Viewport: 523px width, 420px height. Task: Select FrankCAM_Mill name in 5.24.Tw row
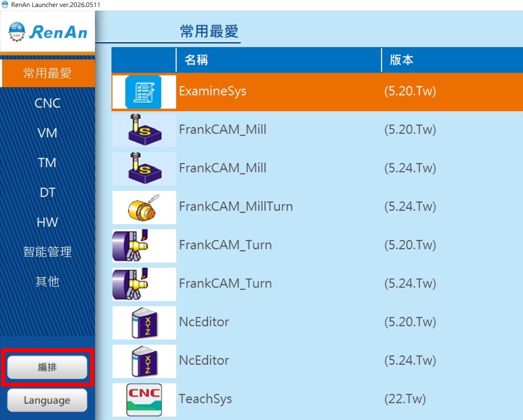click(x=223, y=168)
